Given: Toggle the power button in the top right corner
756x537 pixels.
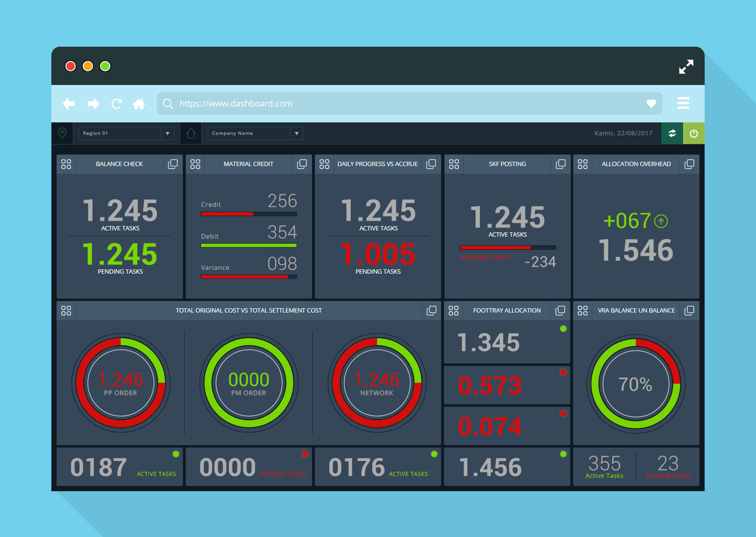Looking at the screenshot, I should pyautogui.click(x=694, y=133).
